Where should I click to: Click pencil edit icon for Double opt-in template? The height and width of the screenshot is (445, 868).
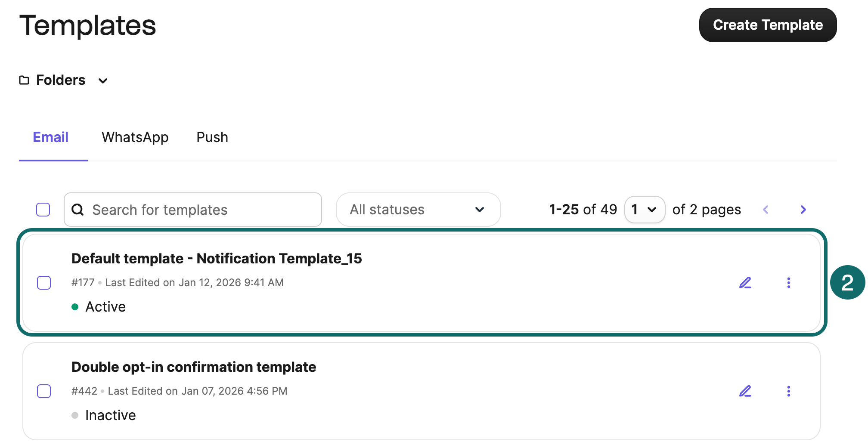coord(745,391)
